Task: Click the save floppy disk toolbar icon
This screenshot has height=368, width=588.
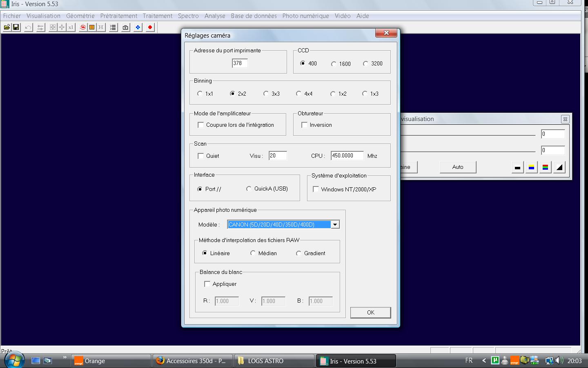Action: point(16,27)
